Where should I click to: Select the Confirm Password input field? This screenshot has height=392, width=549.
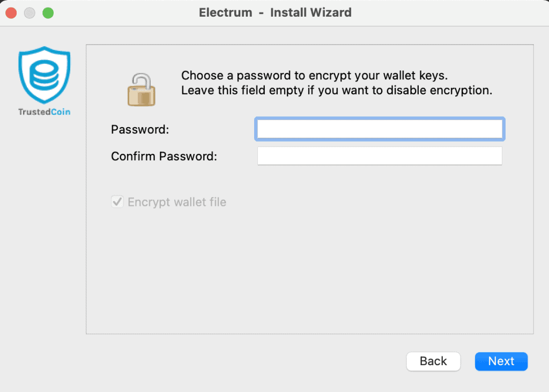click(380, 156)
